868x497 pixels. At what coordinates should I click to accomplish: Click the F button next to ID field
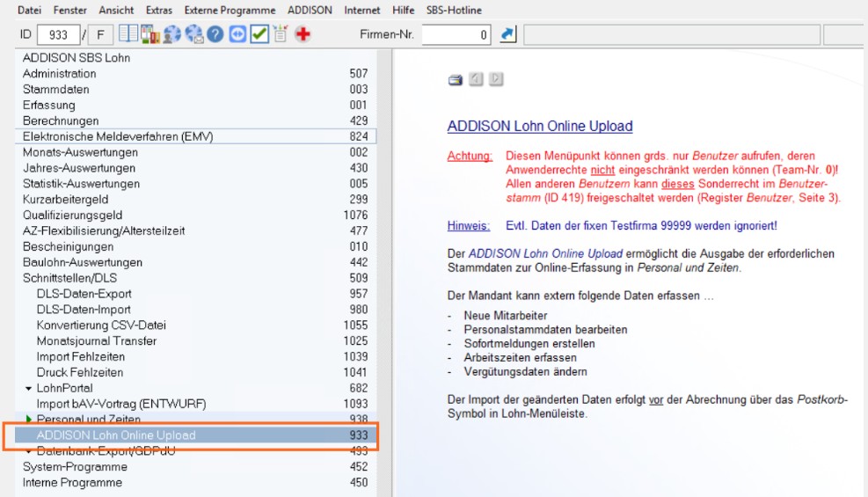[100, 35]
